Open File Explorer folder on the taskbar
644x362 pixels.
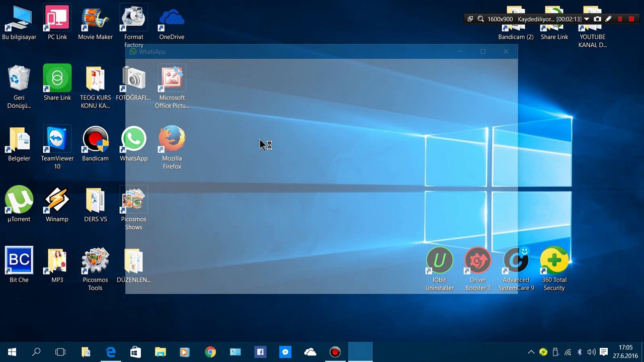click(160, 352)
